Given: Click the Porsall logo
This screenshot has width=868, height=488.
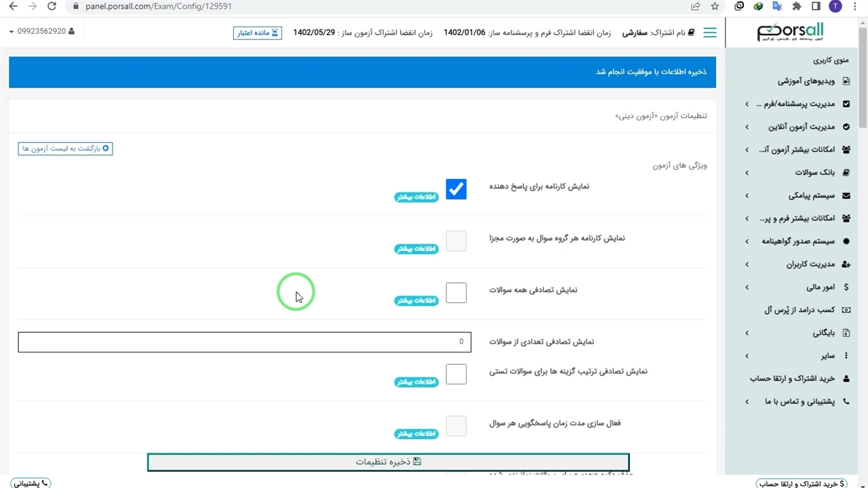Looking at the screenshot, I should (x=790, y=32).
